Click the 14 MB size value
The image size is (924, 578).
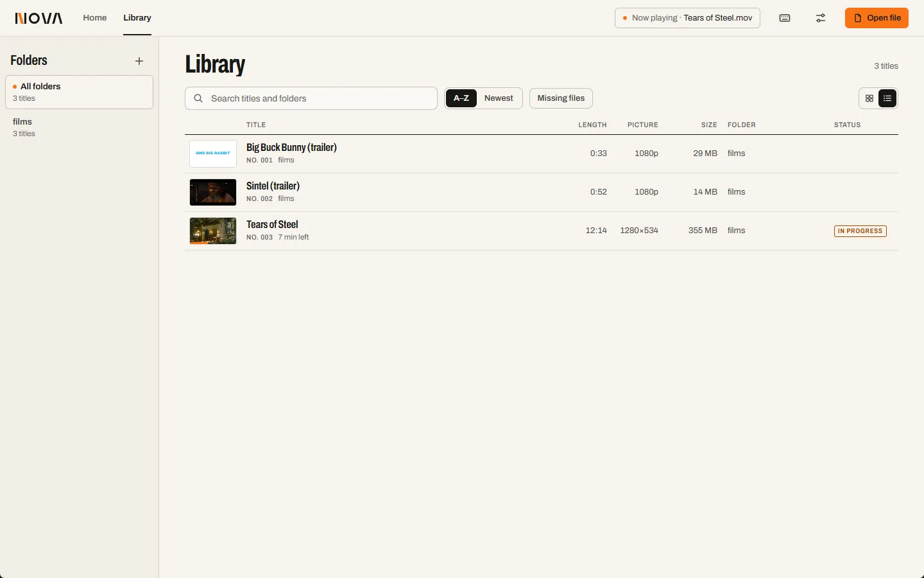[x=705, y=192]
